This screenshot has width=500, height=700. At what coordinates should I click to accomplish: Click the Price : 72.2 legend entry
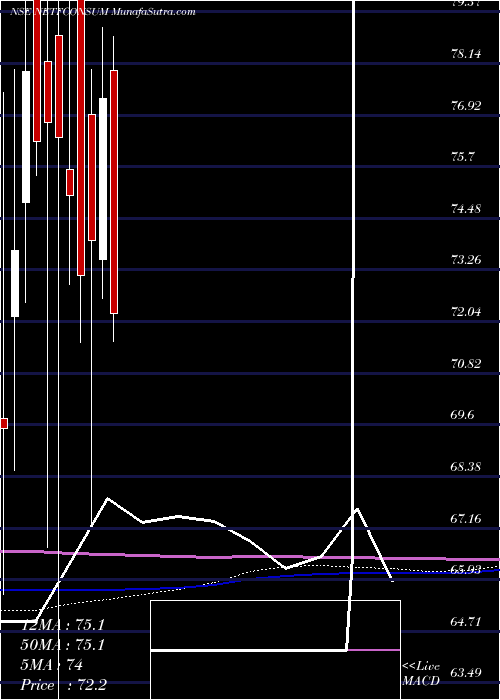click(63, 685)
